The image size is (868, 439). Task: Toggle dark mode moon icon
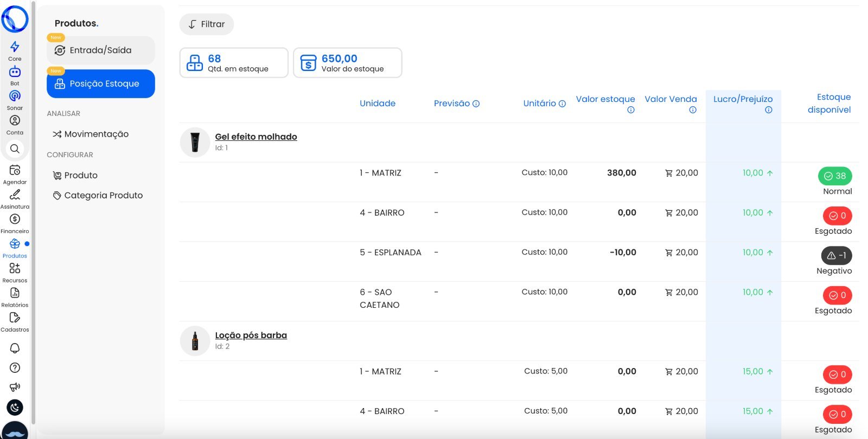pyautogui.click(x=15, y=407)
